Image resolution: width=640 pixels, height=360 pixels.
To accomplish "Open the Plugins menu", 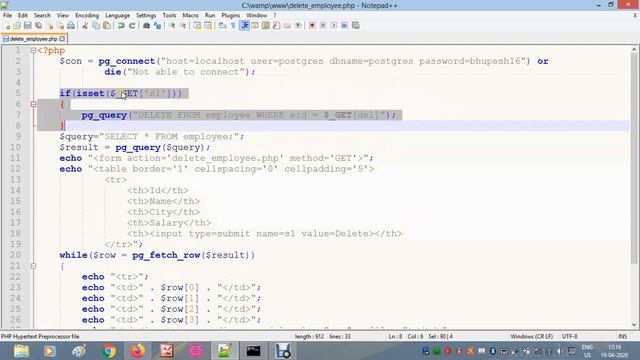I will [231, 15].
